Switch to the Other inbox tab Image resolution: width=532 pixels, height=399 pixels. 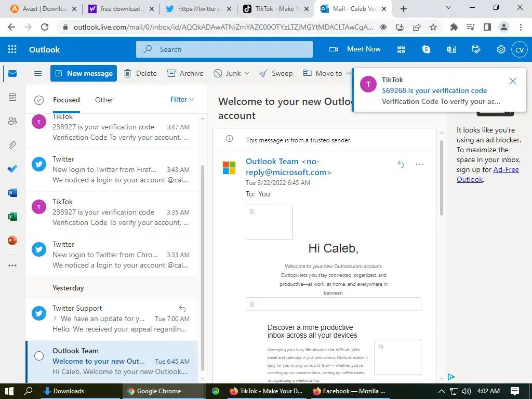[104, 100]
